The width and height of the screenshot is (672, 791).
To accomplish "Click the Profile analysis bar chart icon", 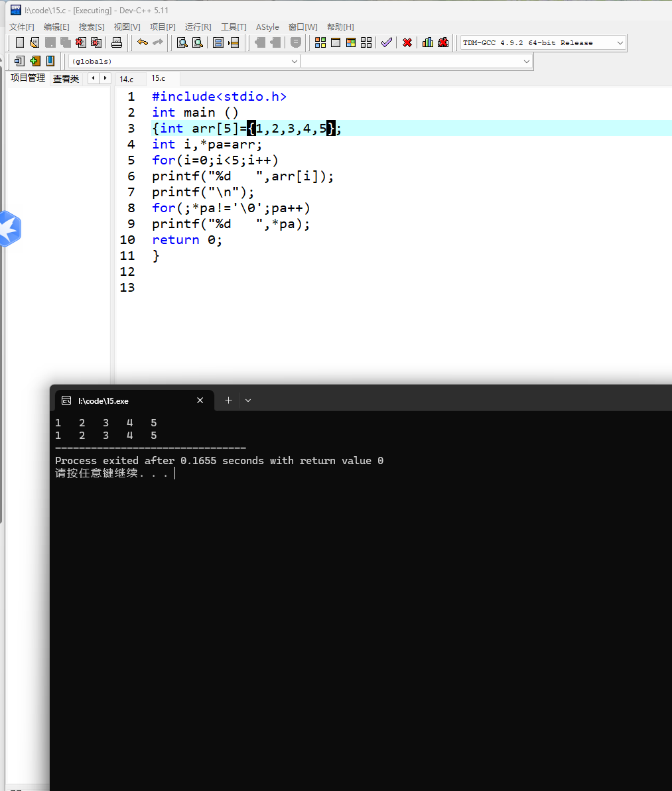I will point(428,43).
